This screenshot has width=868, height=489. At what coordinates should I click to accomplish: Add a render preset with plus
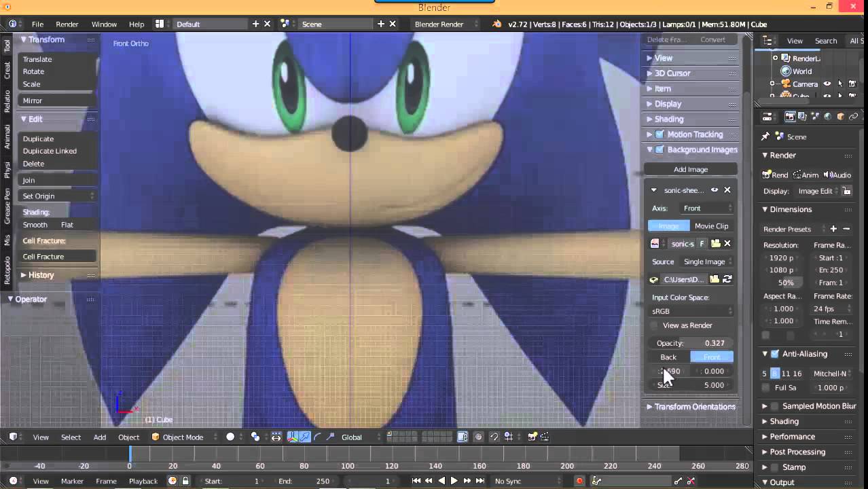pyautogui.click(x=833, y=229)
